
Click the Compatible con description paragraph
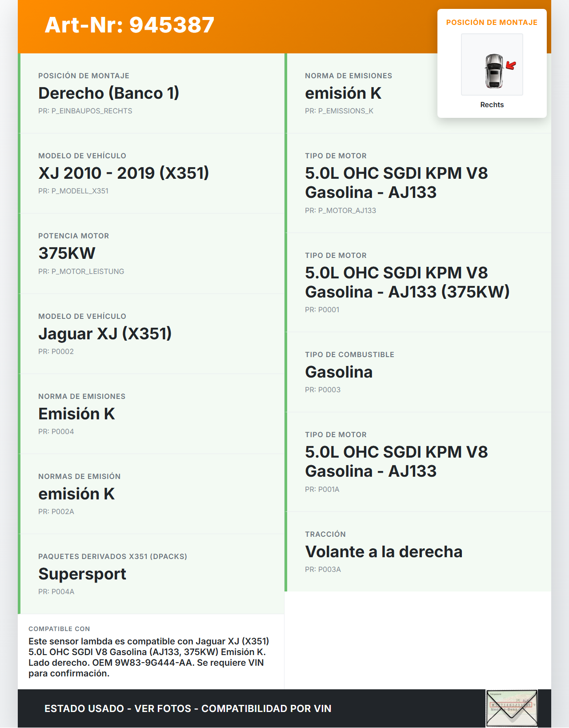pyautogui.click(x=149, y=657)
